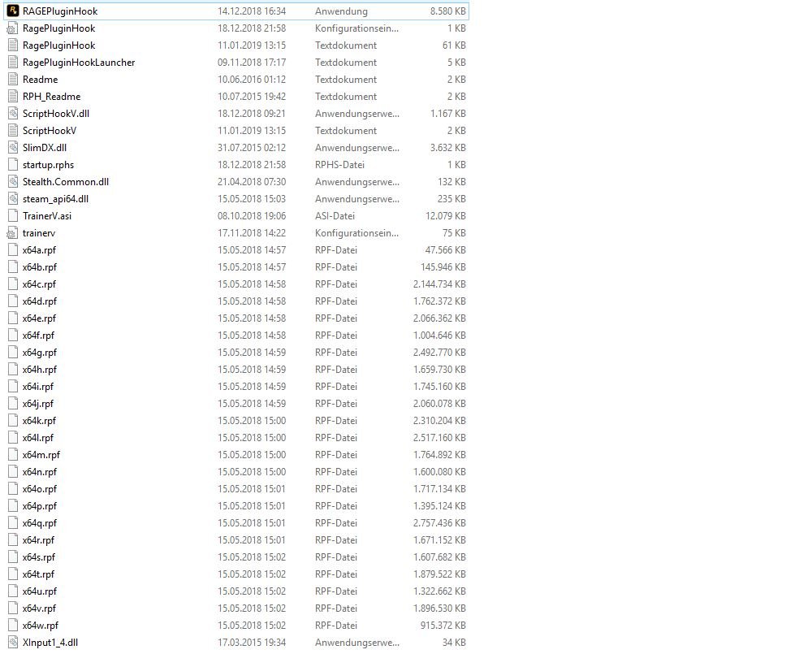Click the RAGEPluginHook application Rockstar icon
Screen dimensions: 812x654
(x=13, y=11)
